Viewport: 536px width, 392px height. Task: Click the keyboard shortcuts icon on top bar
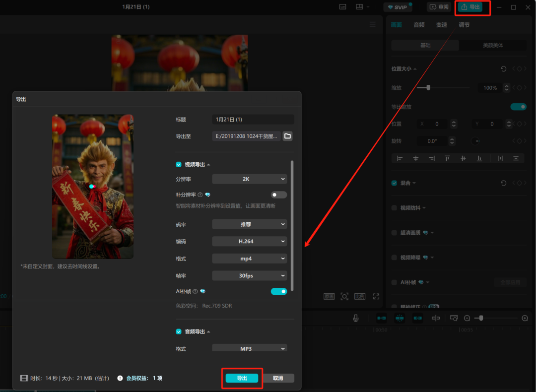342,7
